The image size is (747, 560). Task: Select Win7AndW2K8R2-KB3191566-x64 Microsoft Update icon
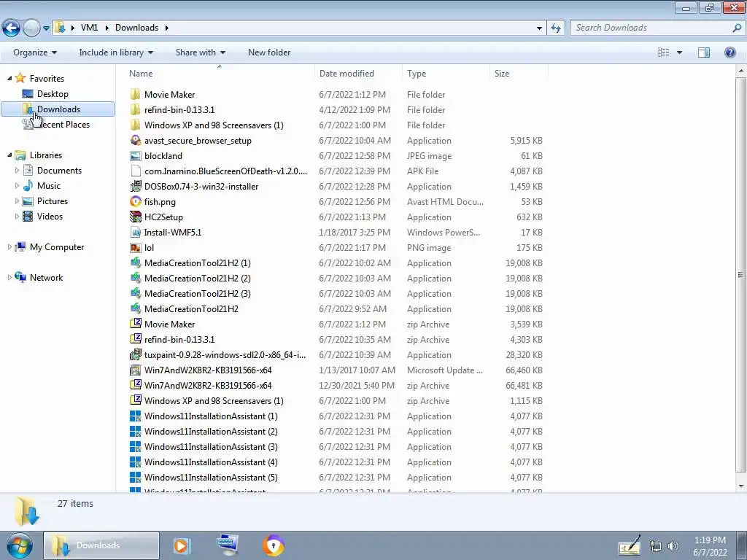[135, 370]
